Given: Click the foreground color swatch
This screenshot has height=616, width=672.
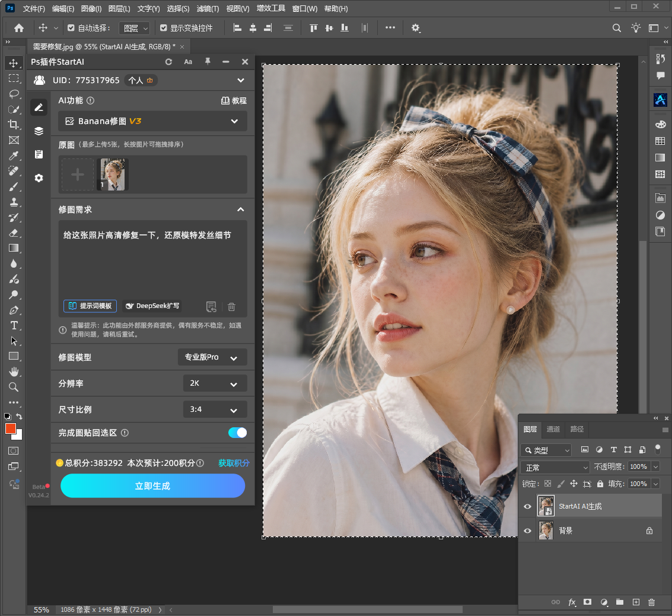Looking at the screenshot, I should tap(10, 428).
